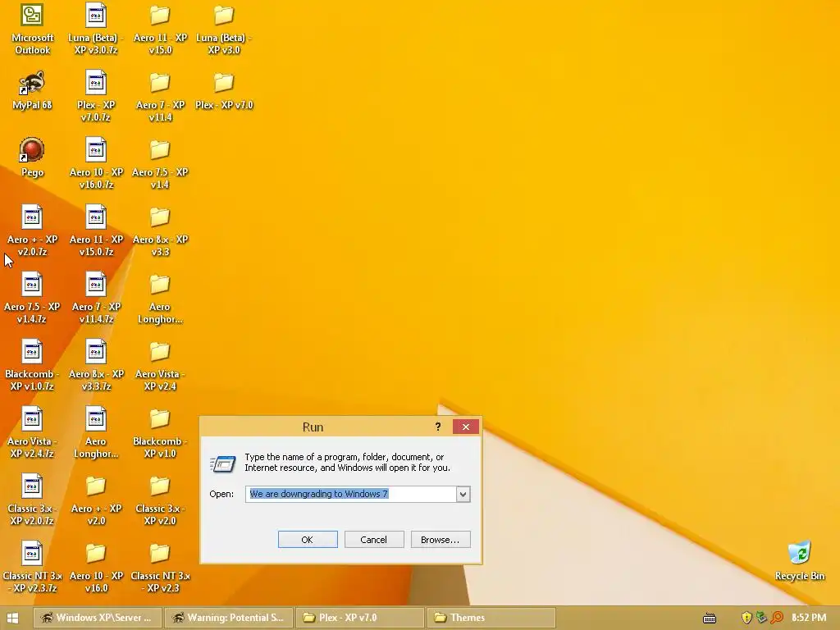Screen dimensions: 840x630
Task: Close the Run dialog with the red X
Action: (466, 427)
